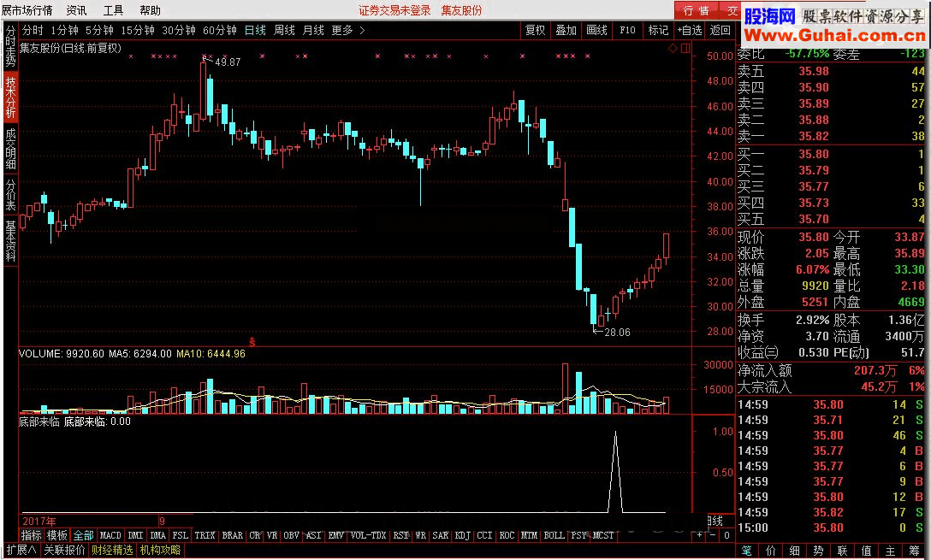
Task: Click the plus zoom-in button below indicator chart
Action: coord(699,535)
